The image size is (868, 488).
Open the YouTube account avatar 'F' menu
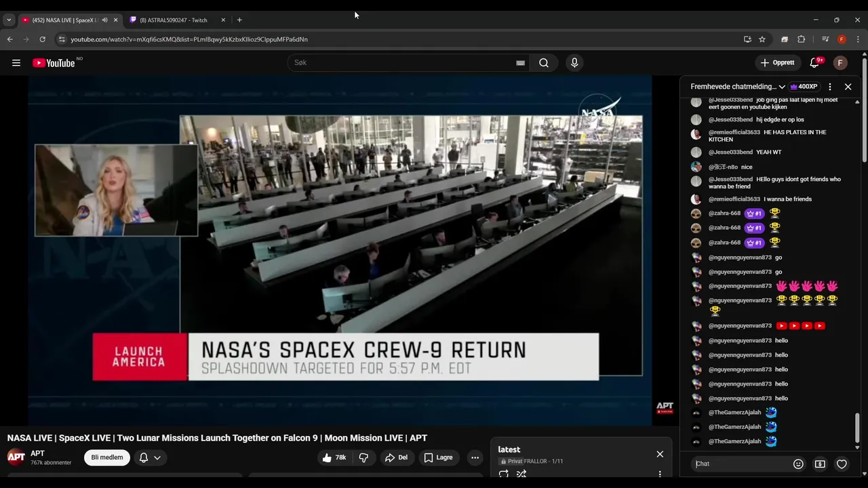[x=840, y=63]
